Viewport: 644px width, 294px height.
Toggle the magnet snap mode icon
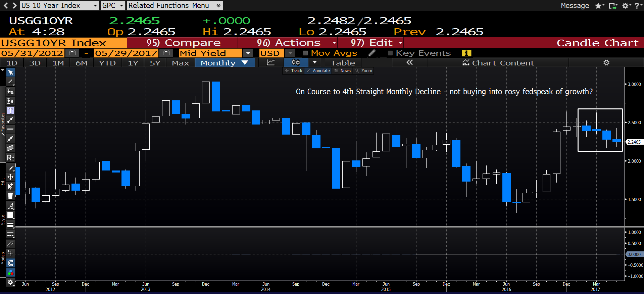point(10,263)
